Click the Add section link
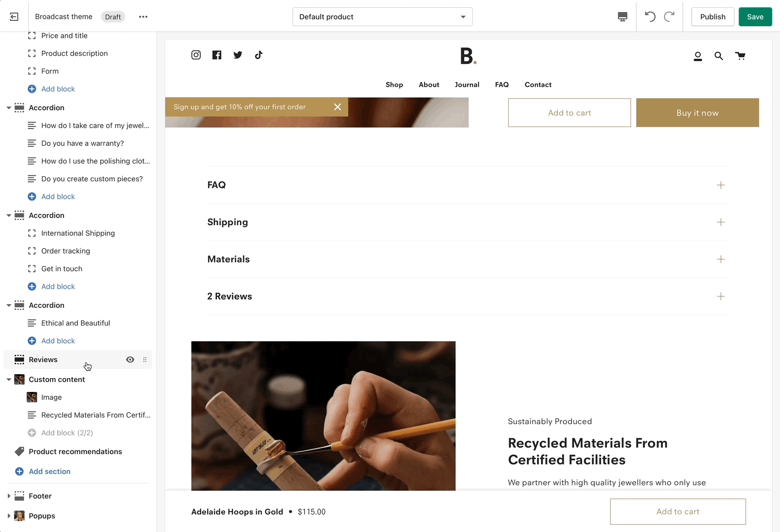The height and width of the screenshot is (532, 780). pos(49,471)
